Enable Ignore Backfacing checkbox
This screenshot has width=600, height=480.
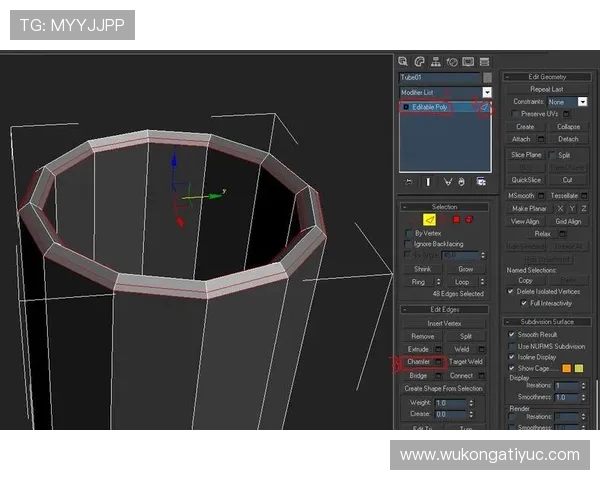tap(408, 243)
